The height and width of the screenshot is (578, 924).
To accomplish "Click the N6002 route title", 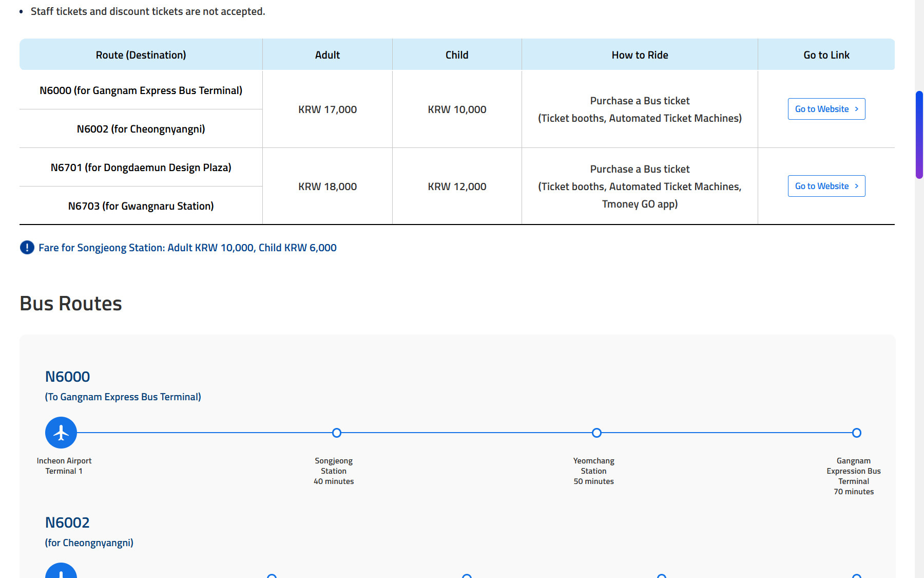I will tap(67, 523).
